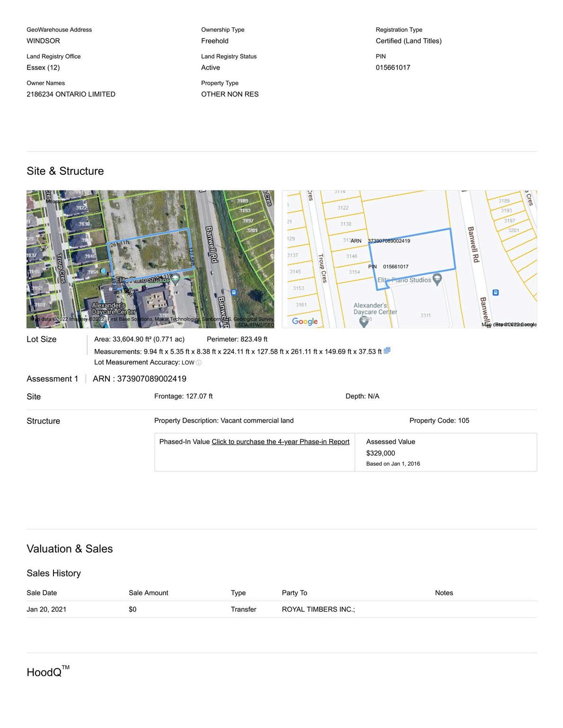
Task: Click the OTHER NON RES property type
Action: 230,94
